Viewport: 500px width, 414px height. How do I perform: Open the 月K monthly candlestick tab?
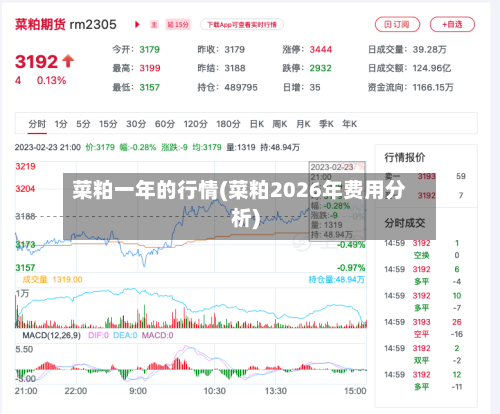(x=303, y=124)
